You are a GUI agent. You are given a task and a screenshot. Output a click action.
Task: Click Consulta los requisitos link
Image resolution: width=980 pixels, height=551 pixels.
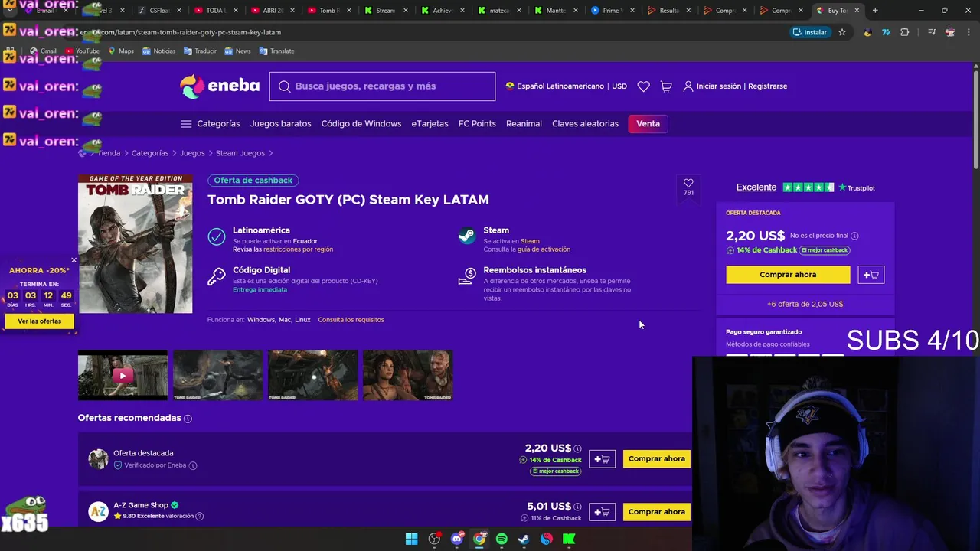351,320
